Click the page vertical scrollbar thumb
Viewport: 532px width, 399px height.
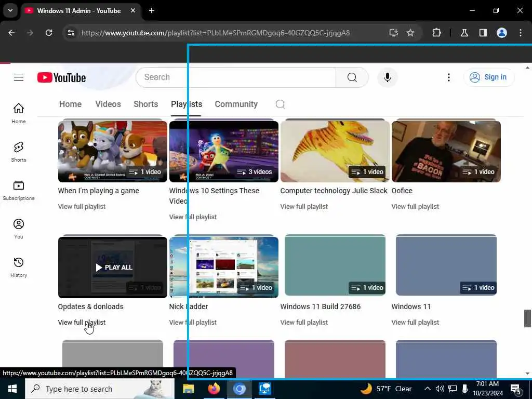tap(527, 318)
